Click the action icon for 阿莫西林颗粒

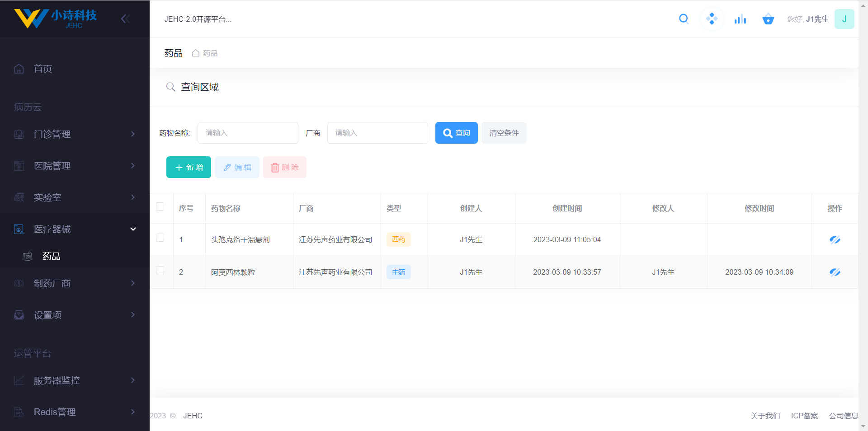coord(835,272)
